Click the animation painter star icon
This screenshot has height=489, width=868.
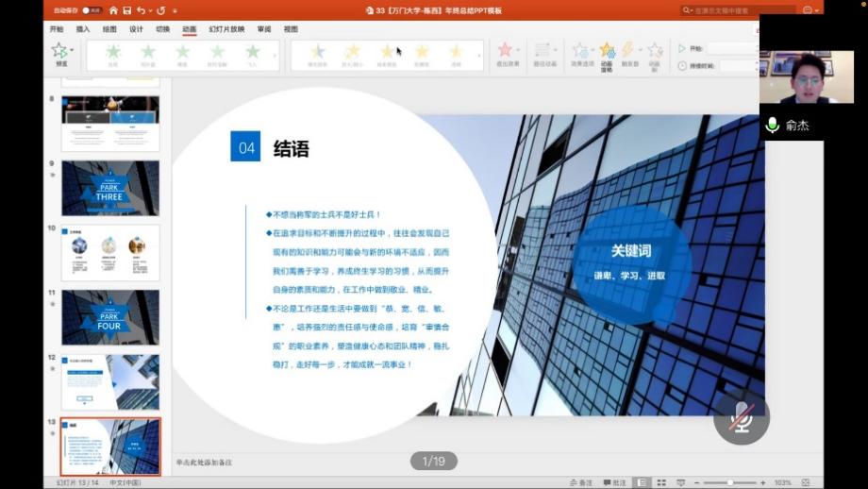(655, 51)
